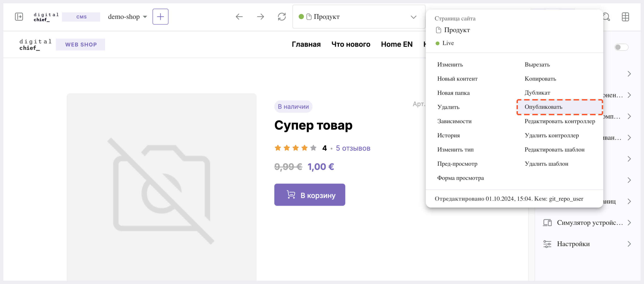
Task: Open search with the magnifier icon
Action: [606, 17]
